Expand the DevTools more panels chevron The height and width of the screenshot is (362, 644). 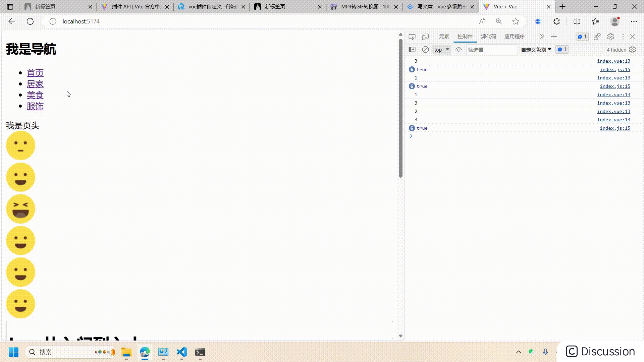(x=541, y=36)
